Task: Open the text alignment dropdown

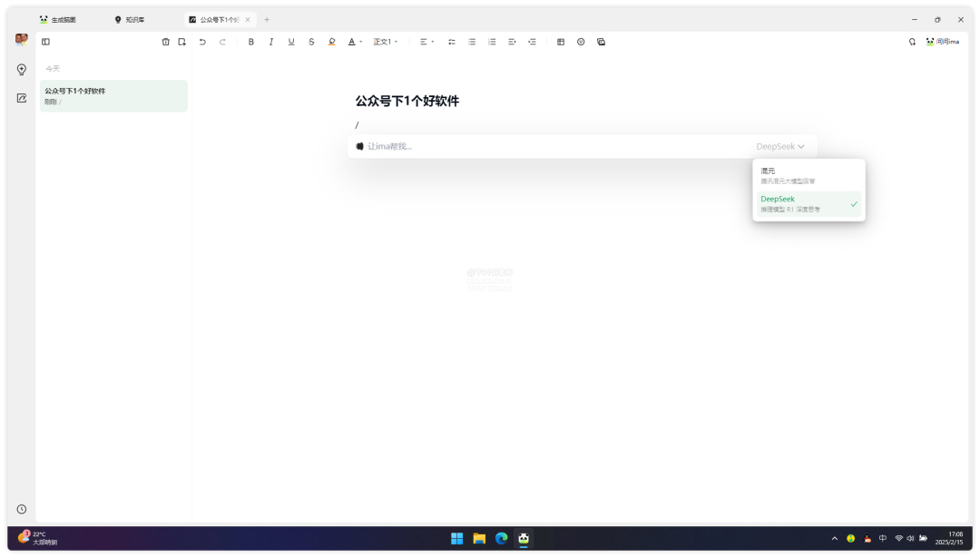Action: pos(426,42)
